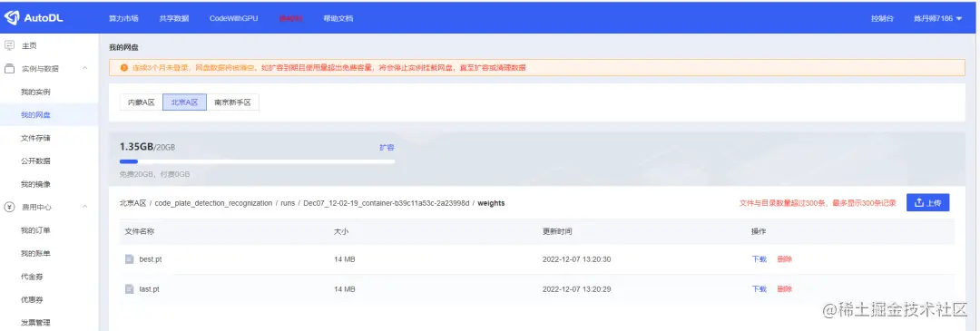Click the account name in the top bar

(x=933, y=19)
